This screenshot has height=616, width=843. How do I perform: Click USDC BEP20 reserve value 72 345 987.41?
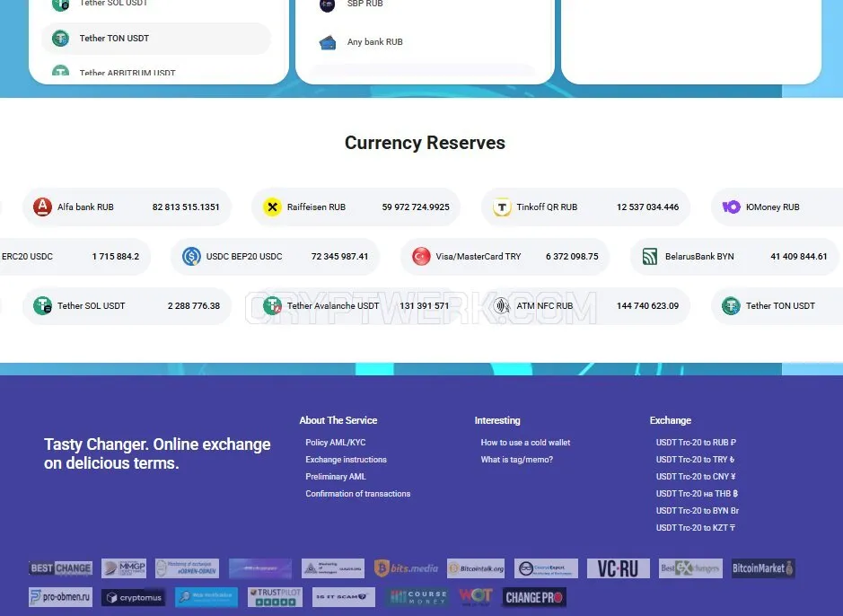(339, 257)
